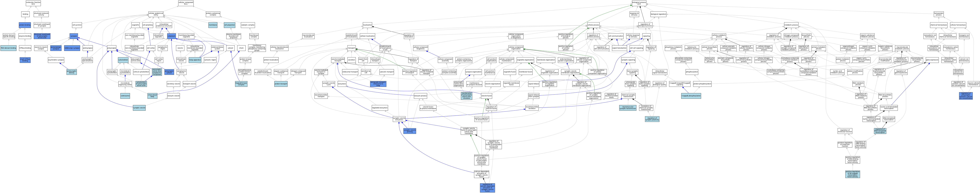The height and width of the screenshot is (193, 980).
Task: Select the 'homeostatic process' node
Action: tap(939, 14)
